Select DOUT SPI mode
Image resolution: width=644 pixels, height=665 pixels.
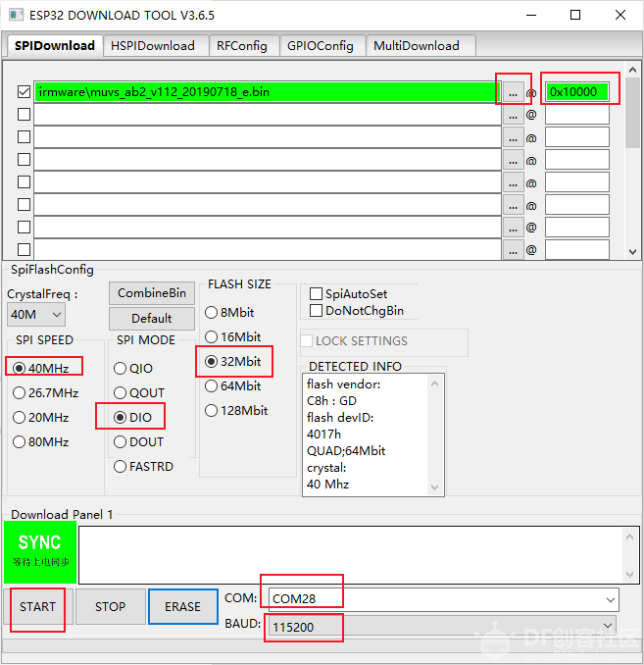point(138,442)
